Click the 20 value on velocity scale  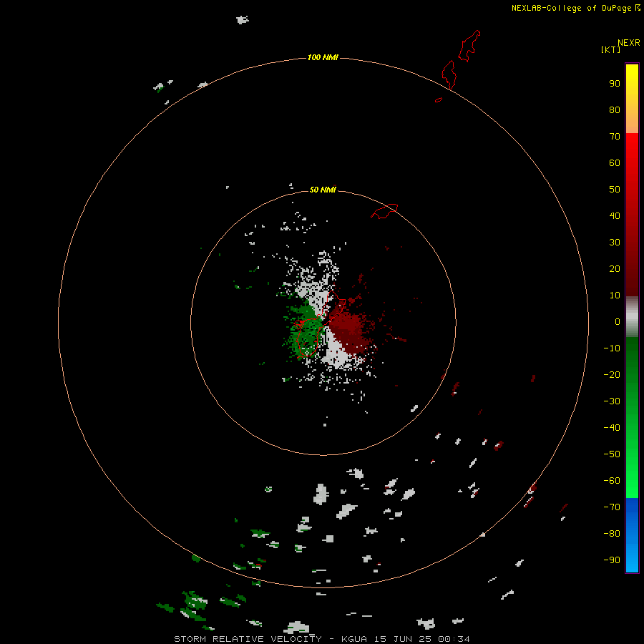(x=615, y=268)
